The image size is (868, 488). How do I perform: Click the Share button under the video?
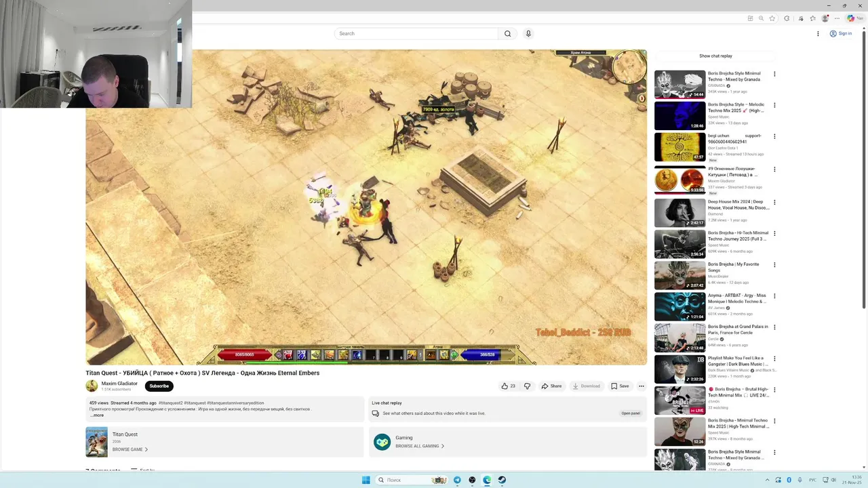click(551, 386)
